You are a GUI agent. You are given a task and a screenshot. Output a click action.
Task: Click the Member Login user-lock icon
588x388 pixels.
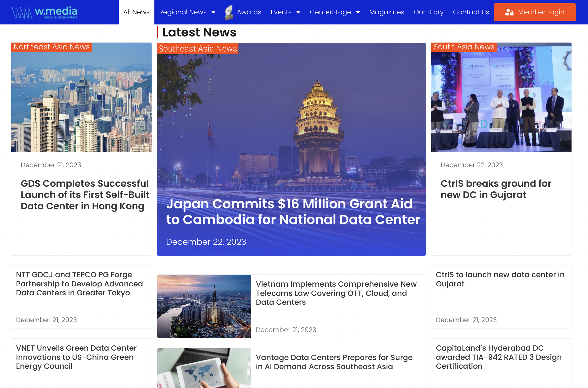tap(509, 12)
